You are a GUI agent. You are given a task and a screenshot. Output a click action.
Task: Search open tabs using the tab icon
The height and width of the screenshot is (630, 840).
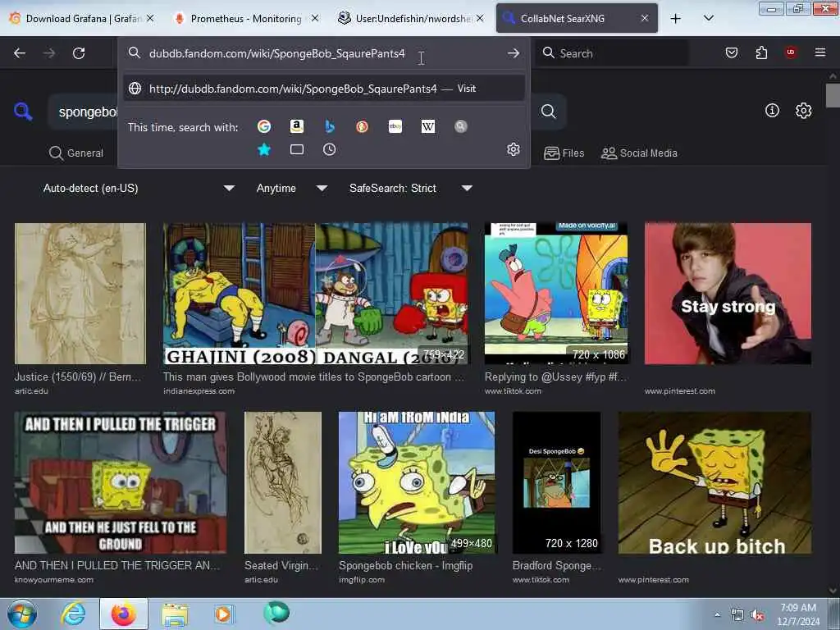(297, 149)
